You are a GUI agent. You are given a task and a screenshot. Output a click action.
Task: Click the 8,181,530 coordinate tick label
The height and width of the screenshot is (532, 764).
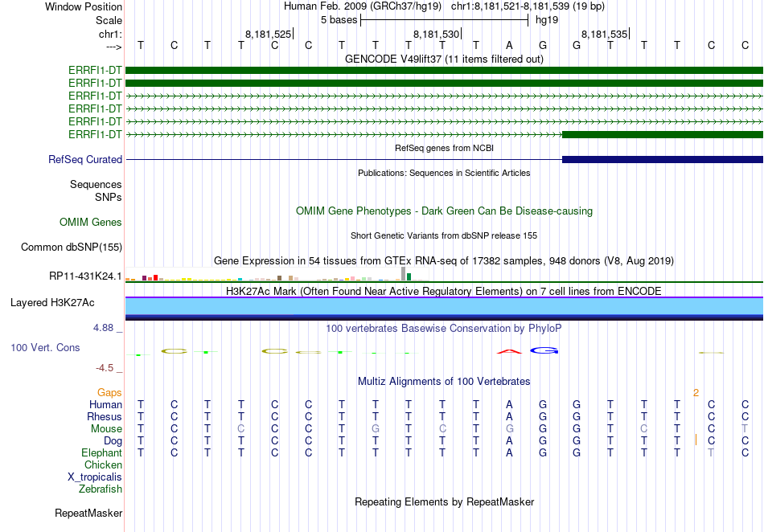point(436,34)
